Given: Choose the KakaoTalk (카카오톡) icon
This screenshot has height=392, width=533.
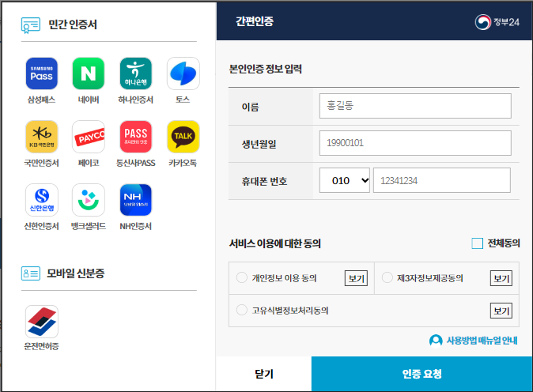Looking at the screenshot, I should (183, 137).
